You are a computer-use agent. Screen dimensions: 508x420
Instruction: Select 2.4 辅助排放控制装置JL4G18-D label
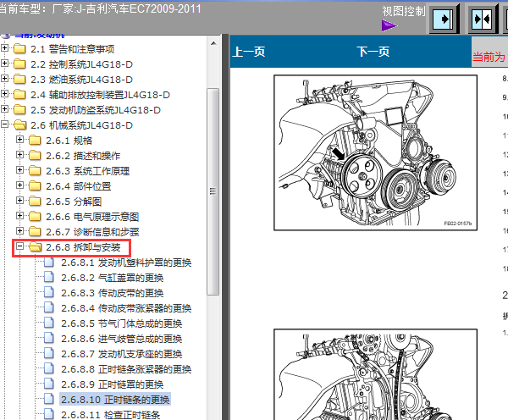(x=100, y=95)
